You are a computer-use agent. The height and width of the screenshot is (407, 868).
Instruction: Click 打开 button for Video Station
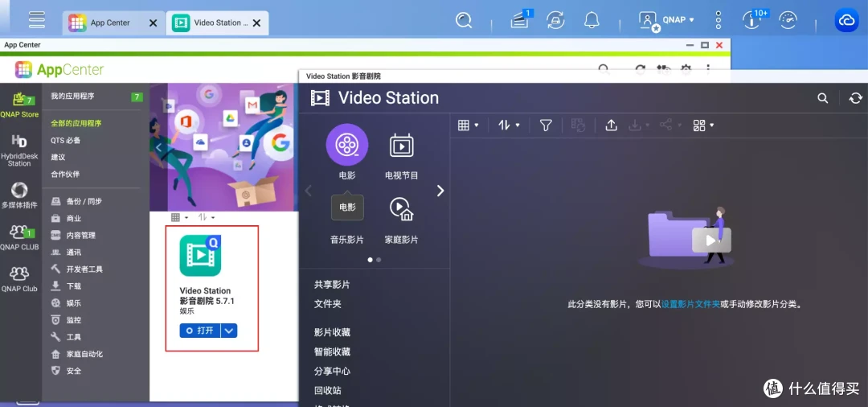click(200, 331)
